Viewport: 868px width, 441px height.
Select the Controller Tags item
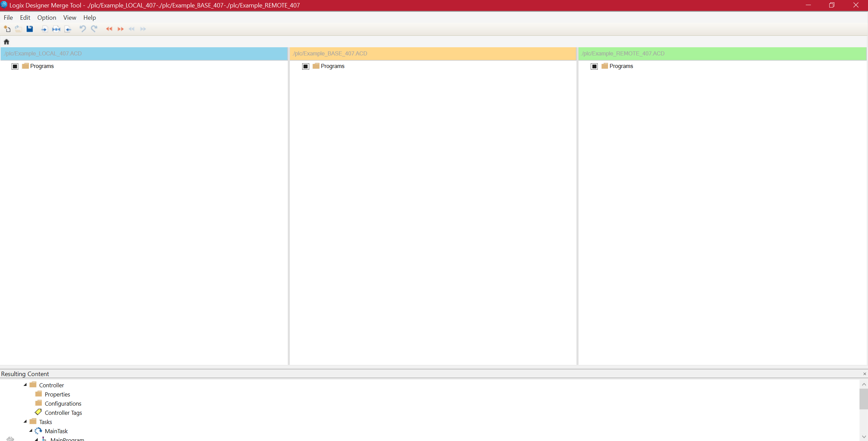(x=63, y=412)
